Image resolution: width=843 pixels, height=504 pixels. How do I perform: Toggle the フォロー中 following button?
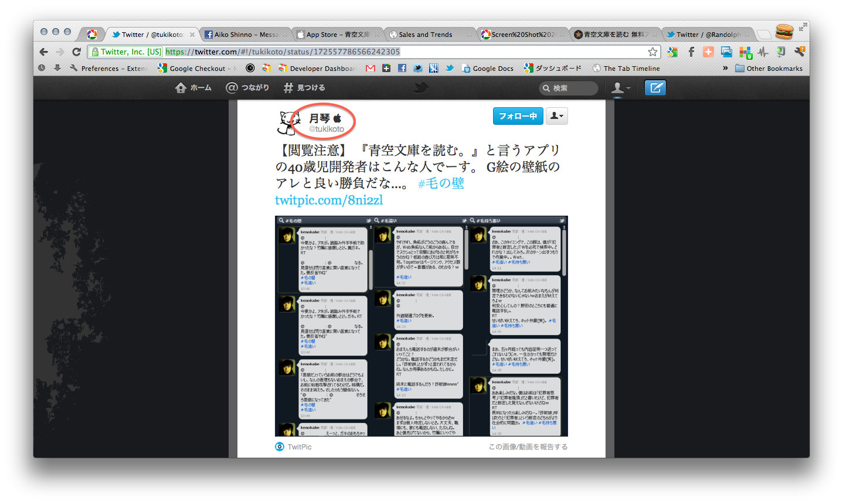pos(518,116)
